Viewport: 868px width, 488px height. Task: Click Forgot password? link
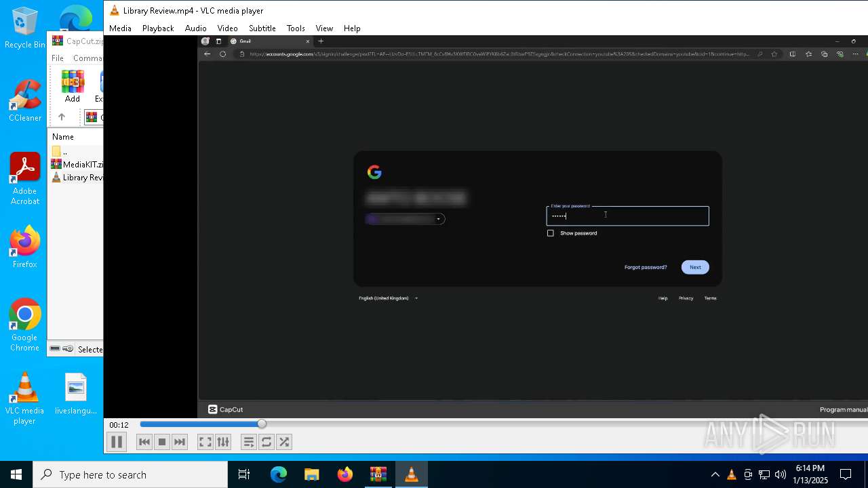point(646,267)
